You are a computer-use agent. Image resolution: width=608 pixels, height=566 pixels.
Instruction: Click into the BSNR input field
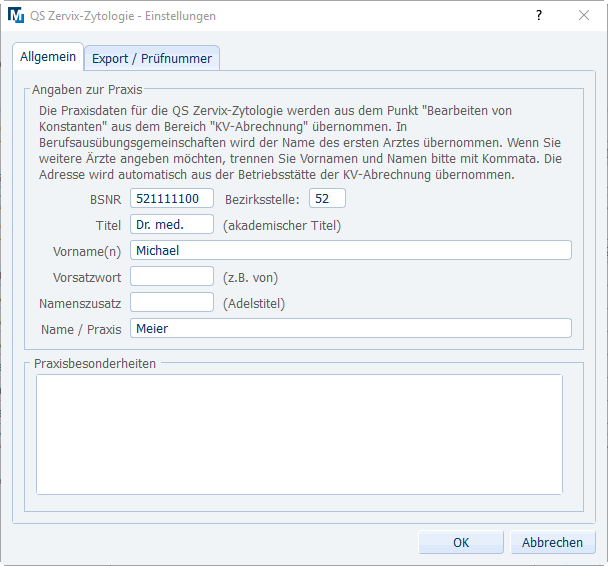pyautogui.click(x=172, y=199)
